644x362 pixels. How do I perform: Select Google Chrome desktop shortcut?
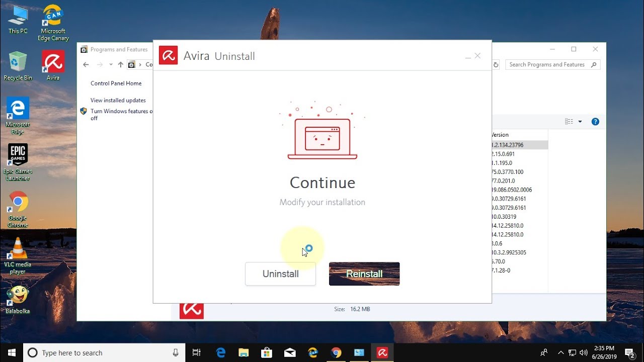[x=18, y=209]
